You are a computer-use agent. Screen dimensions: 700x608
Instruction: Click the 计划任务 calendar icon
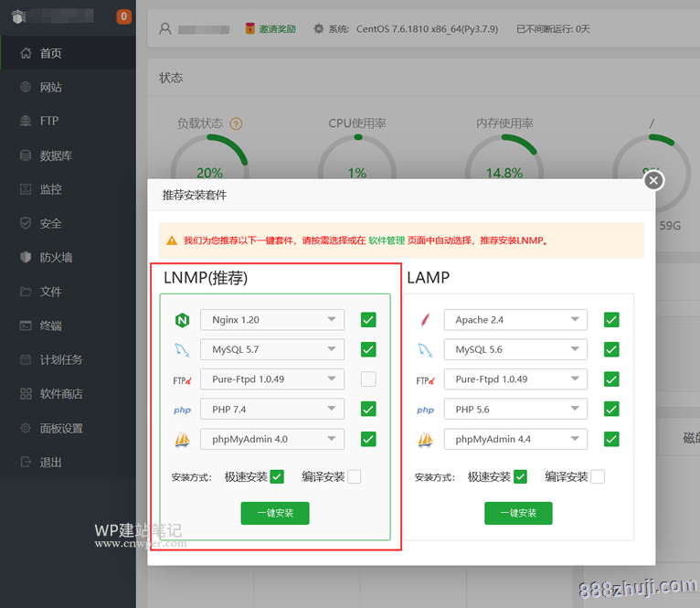coord(26,359)
